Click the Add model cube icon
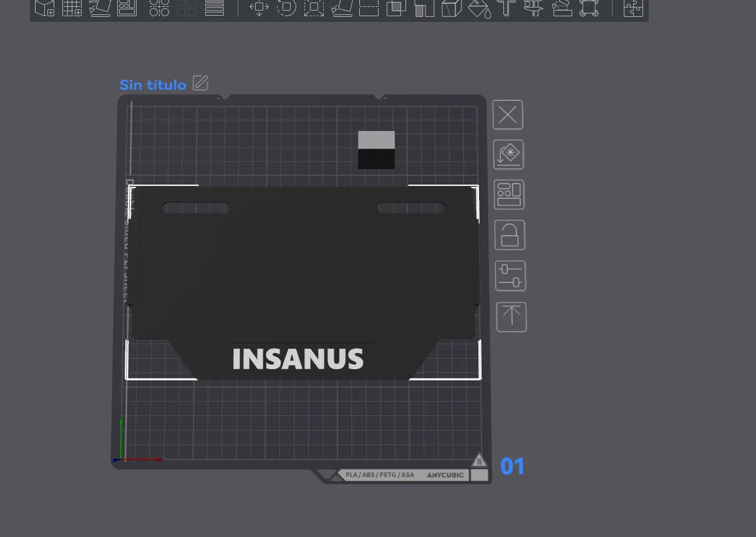The image size is (756, 537). click(x=44, y=8)
